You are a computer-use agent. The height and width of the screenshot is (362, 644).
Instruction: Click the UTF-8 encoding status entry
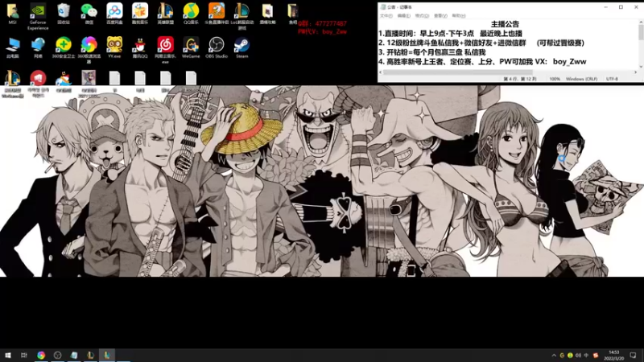[x=612, y=79]
